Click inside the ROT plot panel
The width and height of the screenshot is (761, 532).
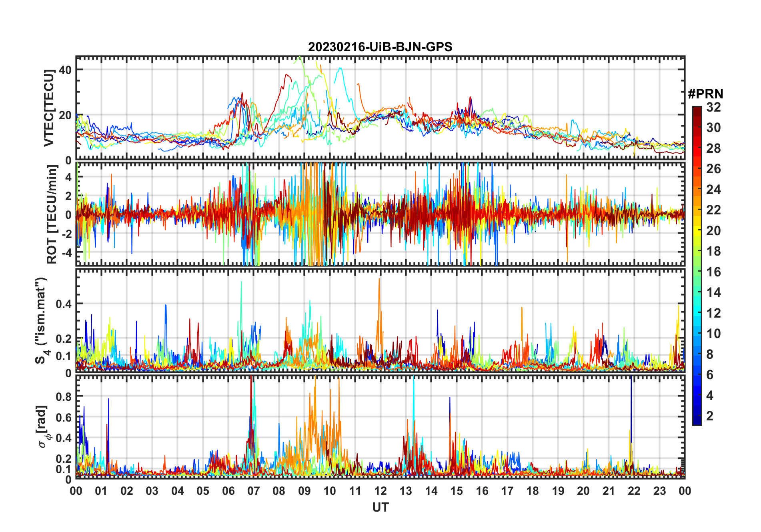point(380,214)
